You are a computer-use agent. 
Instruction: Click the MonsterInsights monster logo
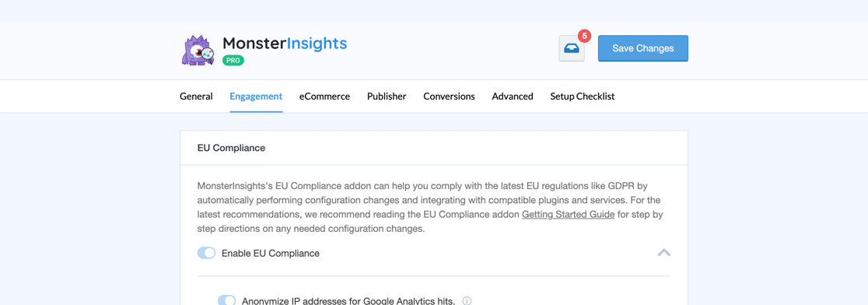[198, 51]
